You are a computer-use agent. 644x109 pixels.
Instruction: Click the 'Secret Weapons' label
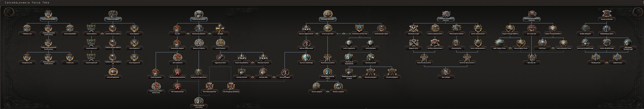[x=317, y=92]
